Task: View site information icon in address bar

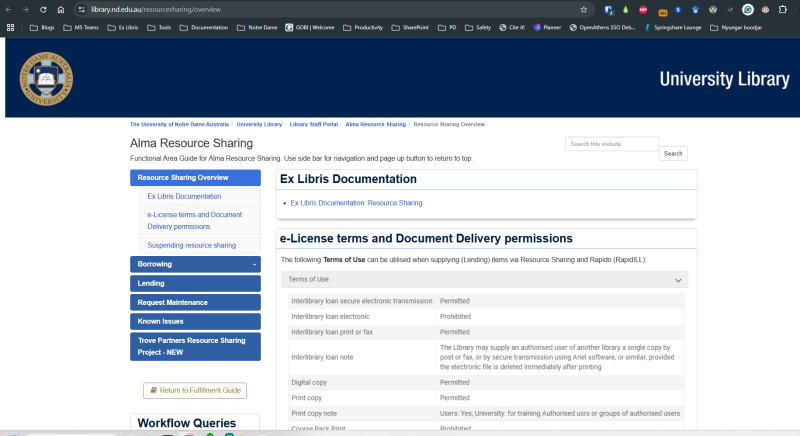Action: [82, 10]
